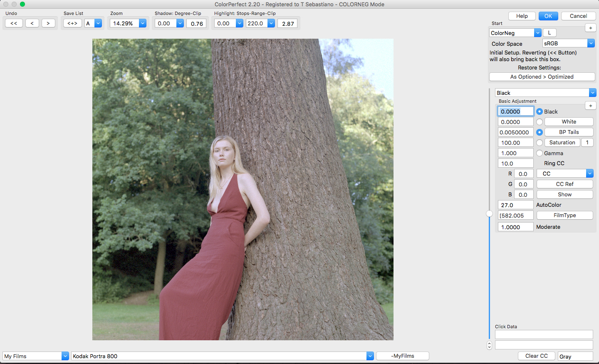
Task: Click the plus button in Start section
Action: point(591,28)
